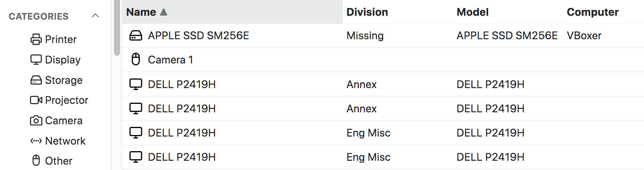Click the Display monitor icon in sidebar
The image size is (644, 170).
click(x=36, y=60)
